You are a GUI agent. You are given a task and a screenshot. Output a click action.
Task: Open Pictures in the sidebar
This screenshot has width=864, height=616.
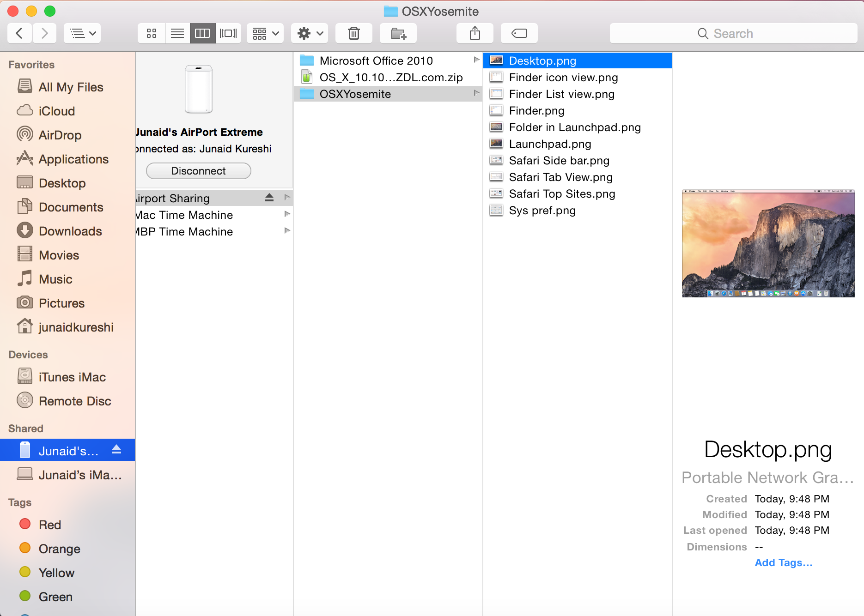(67, 303)
